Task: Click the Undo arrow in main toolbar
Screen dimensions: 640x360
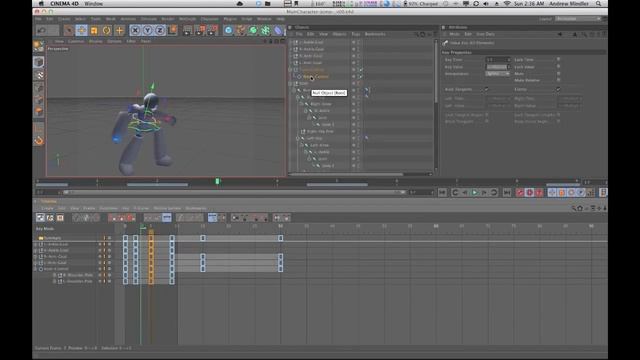Action: (41, 30)
